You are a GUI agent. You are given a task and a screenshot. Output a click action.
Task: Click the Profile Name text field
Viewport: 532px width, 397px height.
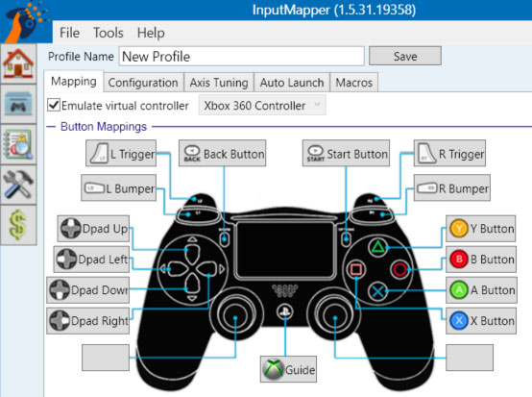click(x=241, y=57)
